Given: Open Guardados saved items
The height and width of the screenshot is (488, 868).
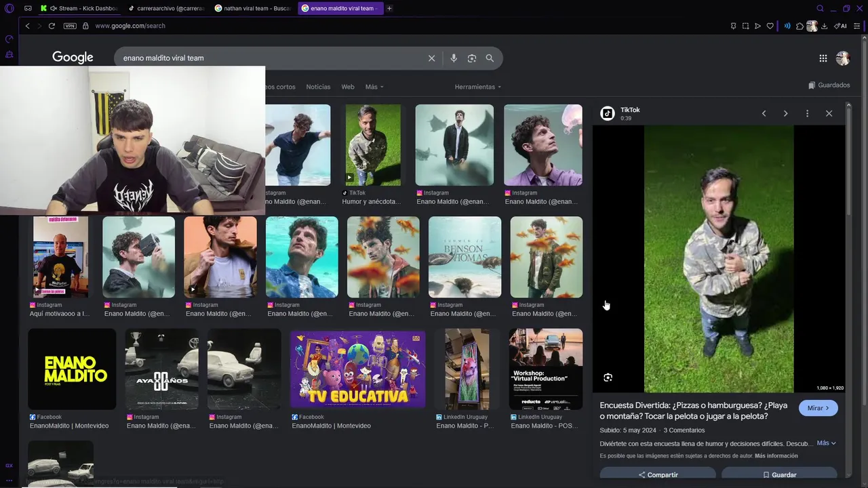Looking at the screenshot, I should 829,85.
